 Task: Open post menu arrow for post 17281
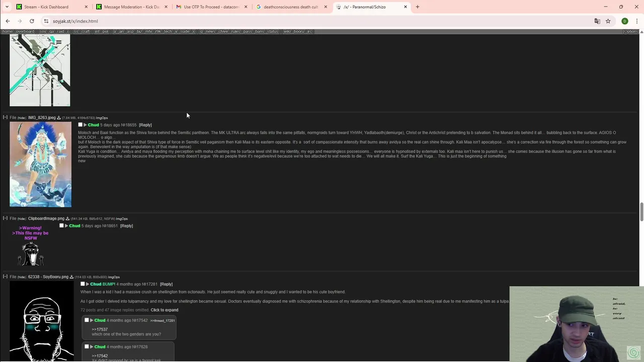pos(88,284)
